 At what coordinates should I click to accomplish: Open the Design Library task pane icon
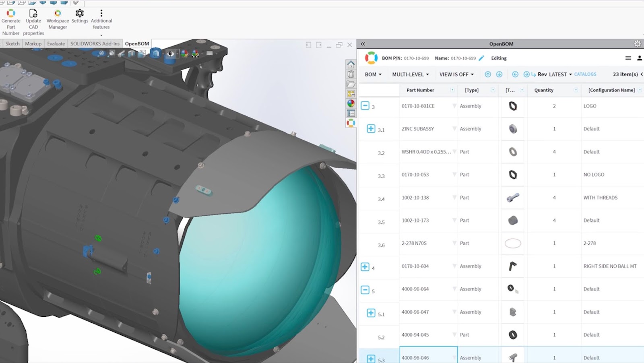click(351, 74)
